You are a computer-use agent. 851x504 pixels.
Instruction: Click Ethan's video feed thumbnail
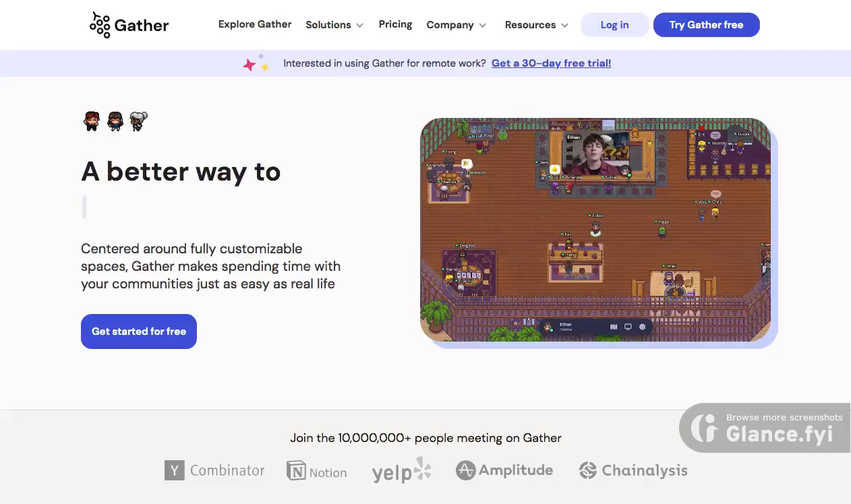(596, 154)
